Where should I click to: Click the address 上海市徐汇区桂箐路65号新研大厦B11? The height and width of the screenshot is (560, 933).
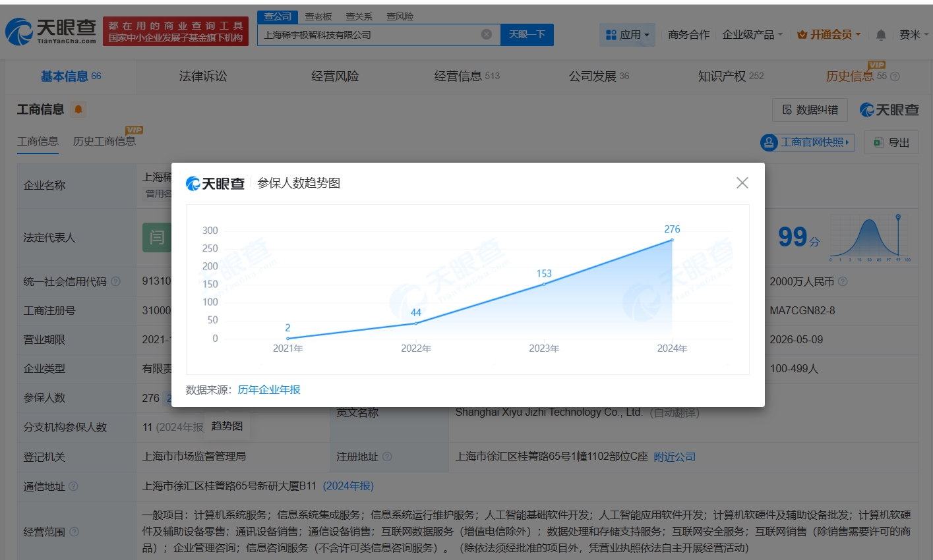229,486
